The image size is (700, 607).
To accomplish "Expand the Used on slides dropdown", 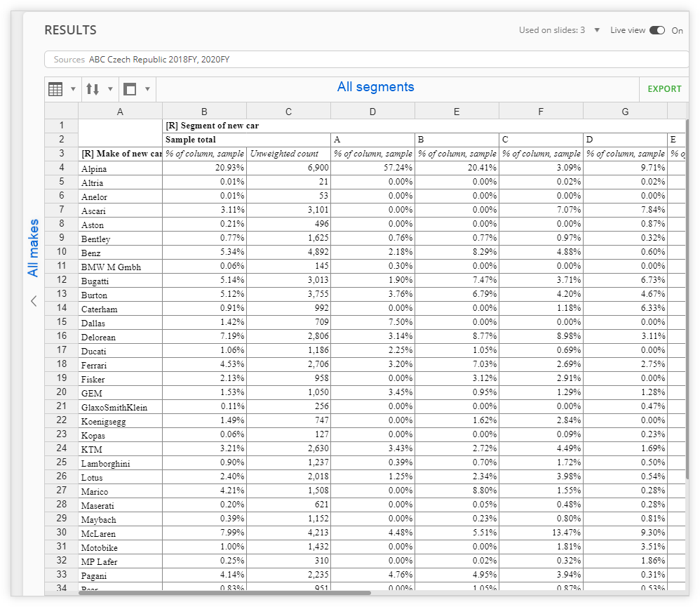I will tap(597, 30).
